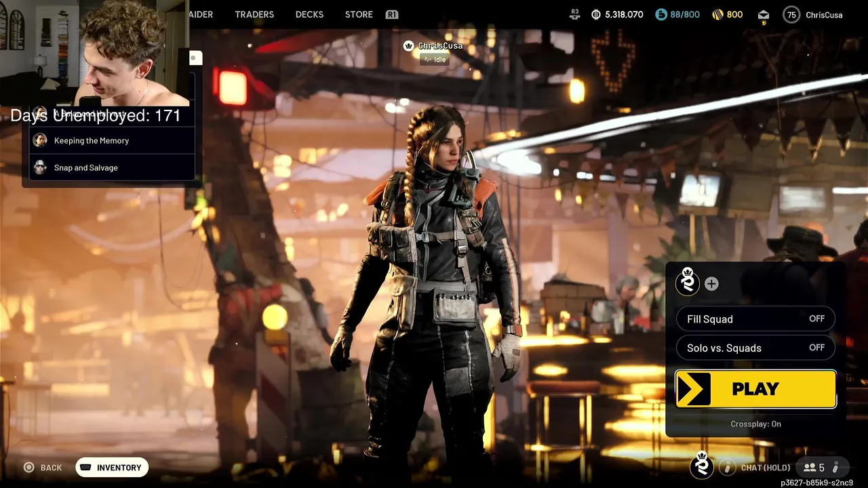This screenshot has height=488, width=868.
Task: Click the Idle status label
Action: pyautogui.click(x=435, y=60)
